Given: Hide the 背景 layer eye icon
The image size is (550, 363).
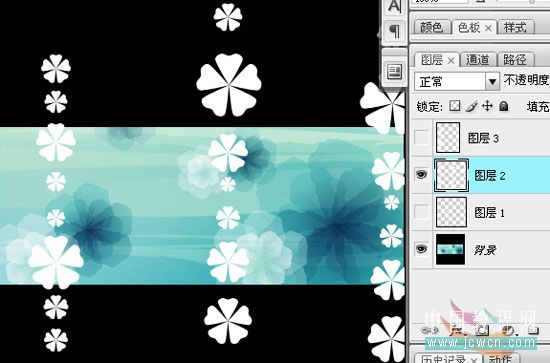Looking at the screenshot, I should pos(421,249).
